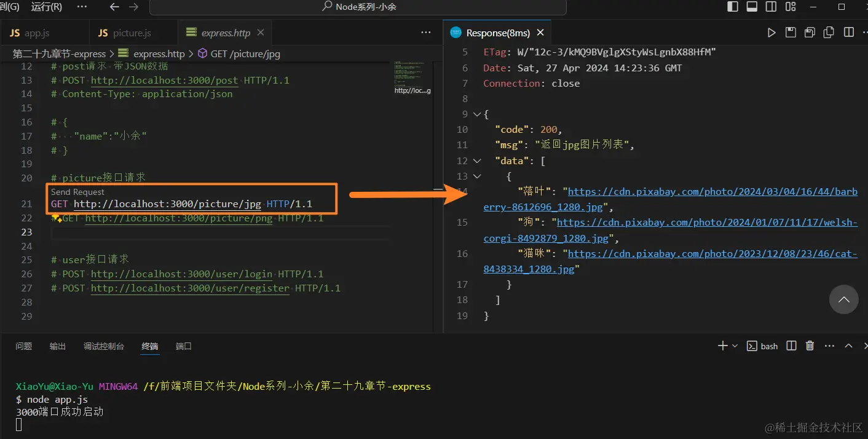
Task: Open customize layout icon
Action: [x=789, y=7]
